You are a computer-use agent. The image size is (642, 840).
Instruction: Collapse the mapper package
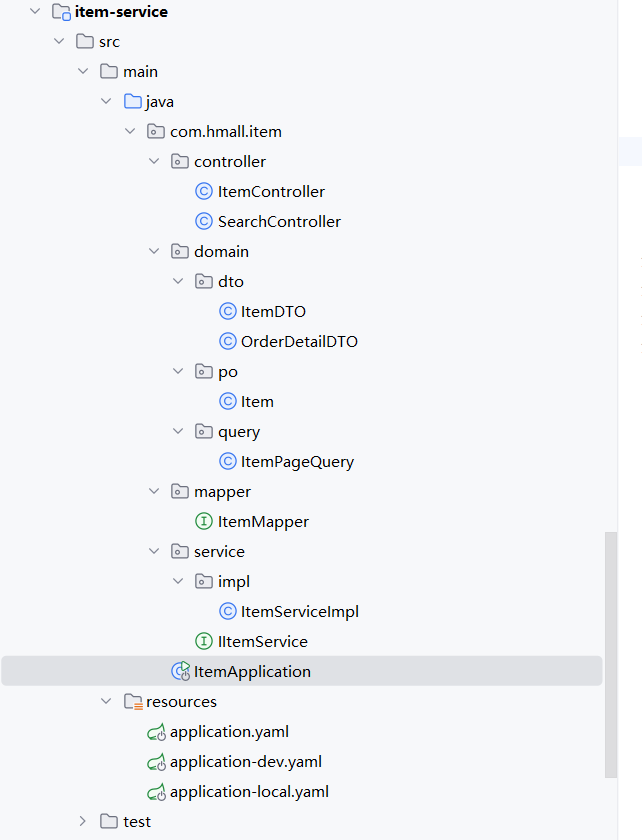tap(154, 491)
